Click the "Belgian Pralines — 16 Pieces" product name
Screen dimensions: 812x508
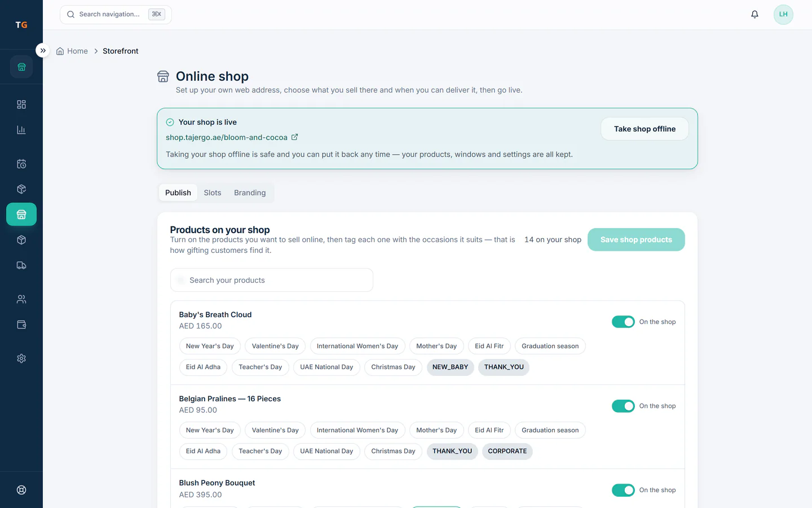(x=230, y=398)
